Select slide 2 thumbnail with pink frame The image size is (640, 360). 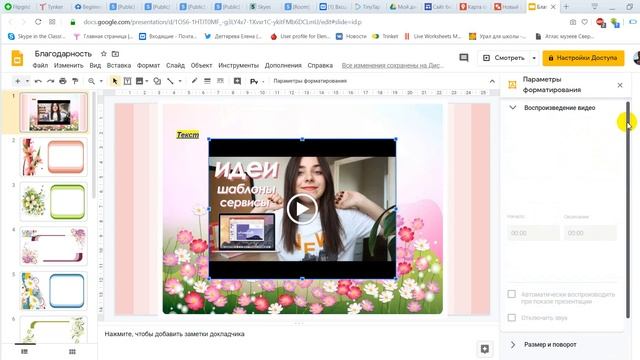tap(53, 157)
